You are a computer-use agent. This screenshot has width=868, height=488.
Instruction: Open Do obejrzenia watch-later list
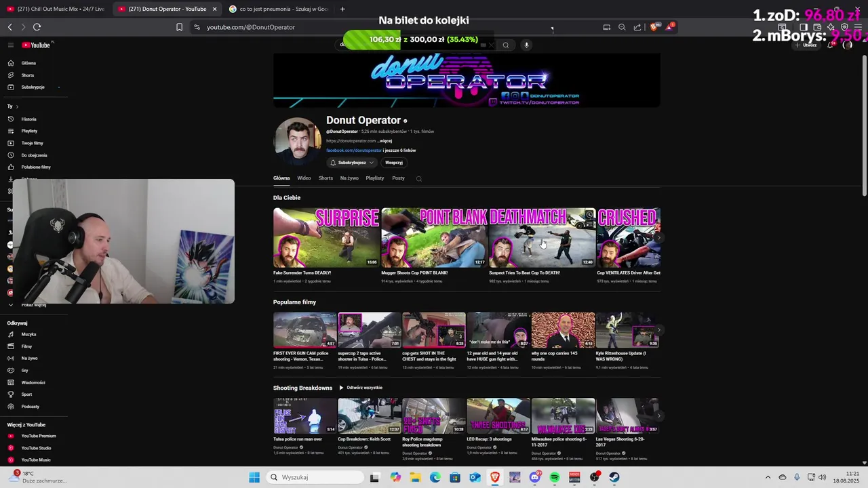click(34, 155)
